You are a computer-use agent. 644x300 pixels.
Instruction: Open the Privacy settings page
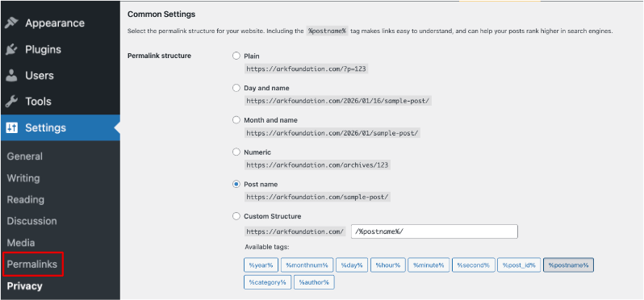25,286
